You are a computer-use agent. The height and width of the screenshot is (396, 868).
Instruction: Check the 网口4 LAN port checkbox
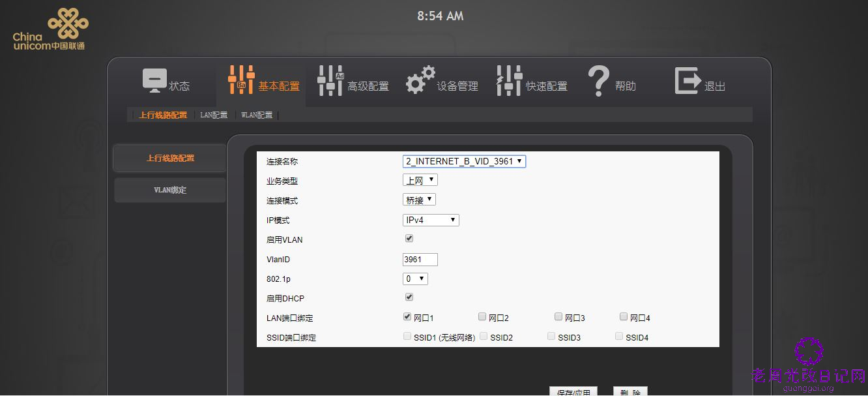pyautogui.click(x=624, y=317)
